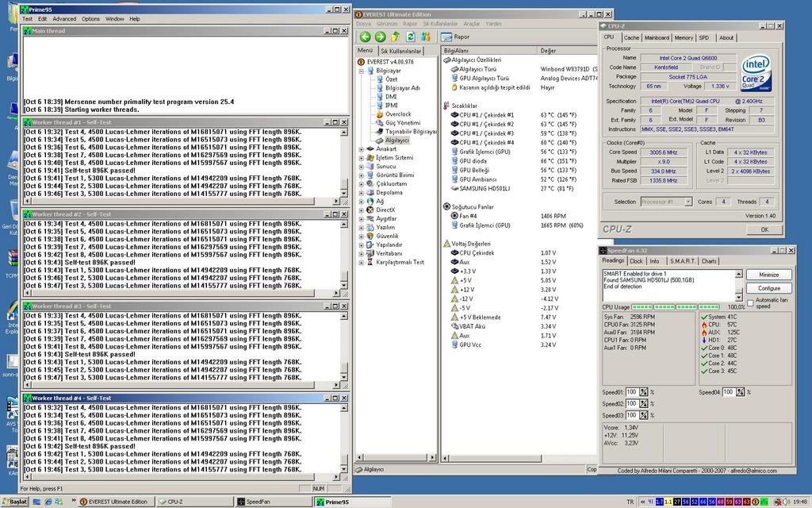
Task: Click the Rapor button in EVEREST toolbar
Action: coord(455,37)
